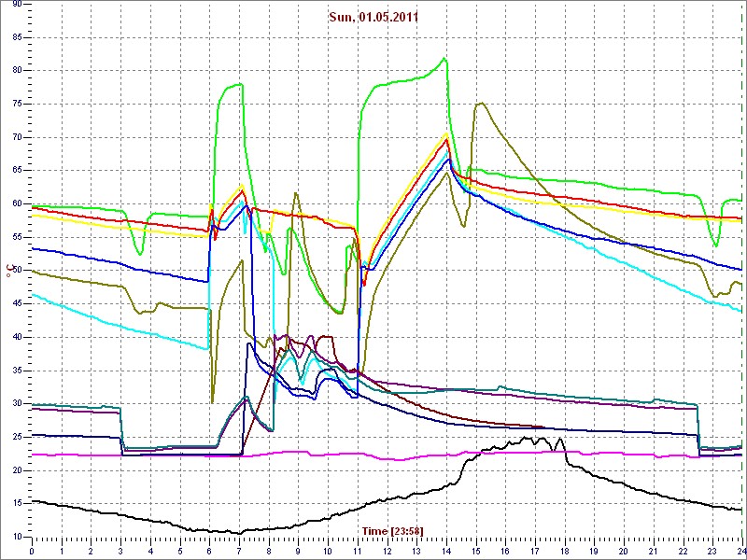Click the black curve's peak near 17:00
Image resolution: width=747 pixels, height=560 pixels.
tap(527, 437)
